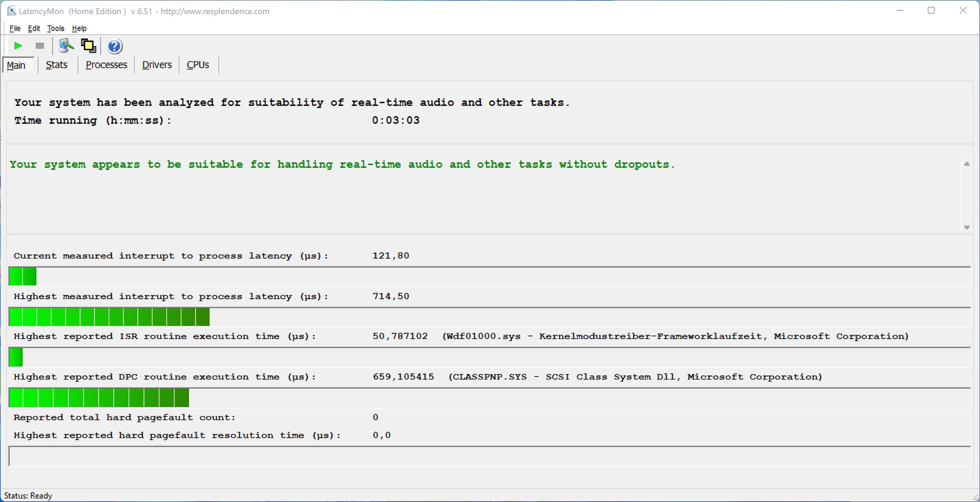Open the File menu
Image resolution: width=980 pixels, height=502 pixels.
click(x=15, y=29)
